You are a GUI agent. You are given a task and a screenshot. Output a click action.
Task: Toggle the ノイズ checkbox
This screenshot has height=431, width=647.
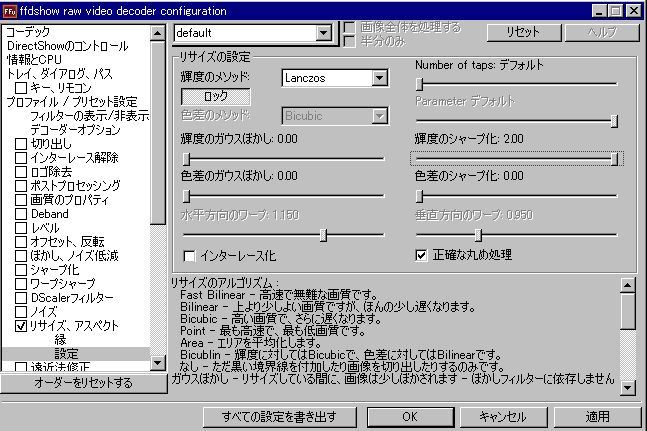point(21,312)
